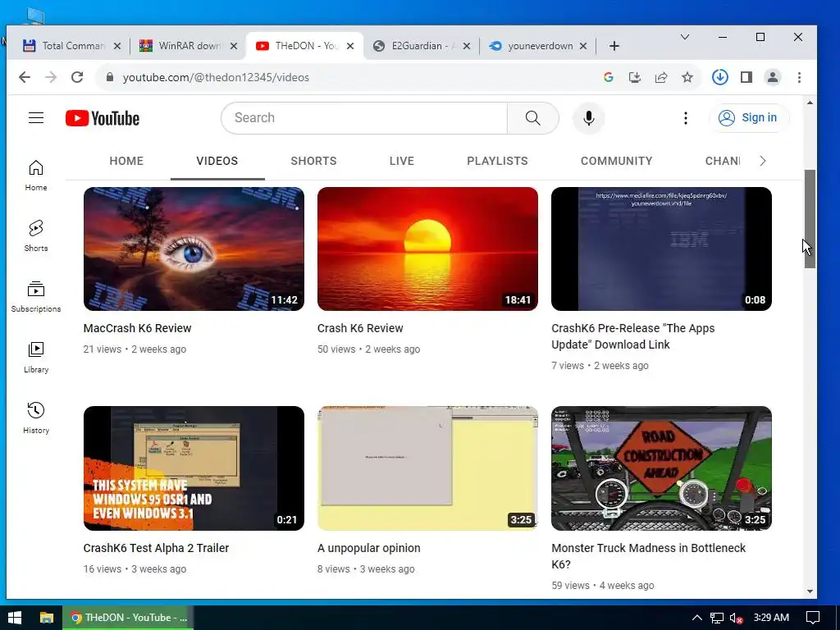Reload the current page
This screenshot has height=630, width=840.
pyautogui.click(x=77, y=77)
